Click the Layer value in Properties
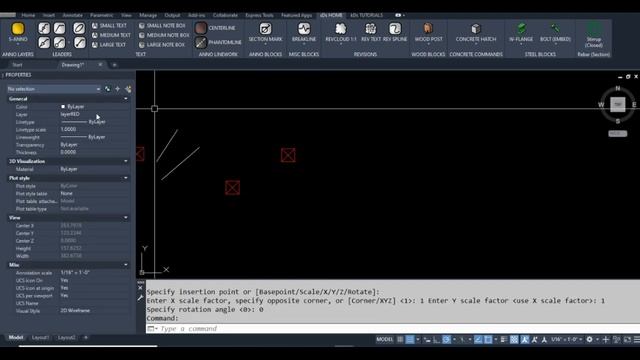 click(70, 114)
